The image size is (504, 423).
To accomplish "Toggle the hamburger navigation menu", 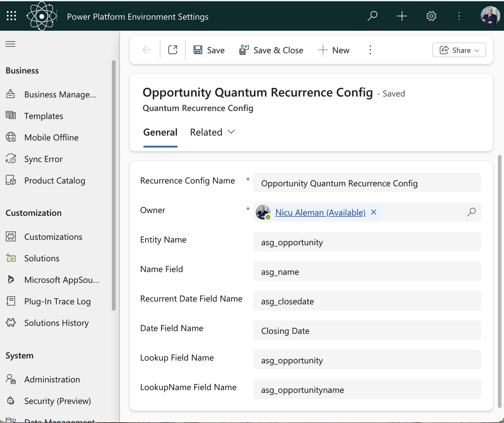I will 10,44.
